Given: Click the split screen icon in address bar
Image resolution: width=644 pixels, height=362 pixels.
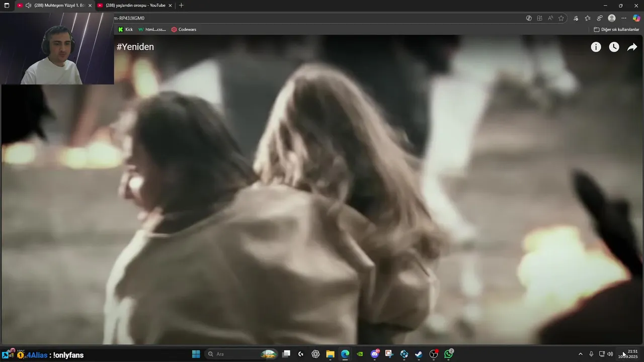Looking at the screenshot, I should pos(539,18).
